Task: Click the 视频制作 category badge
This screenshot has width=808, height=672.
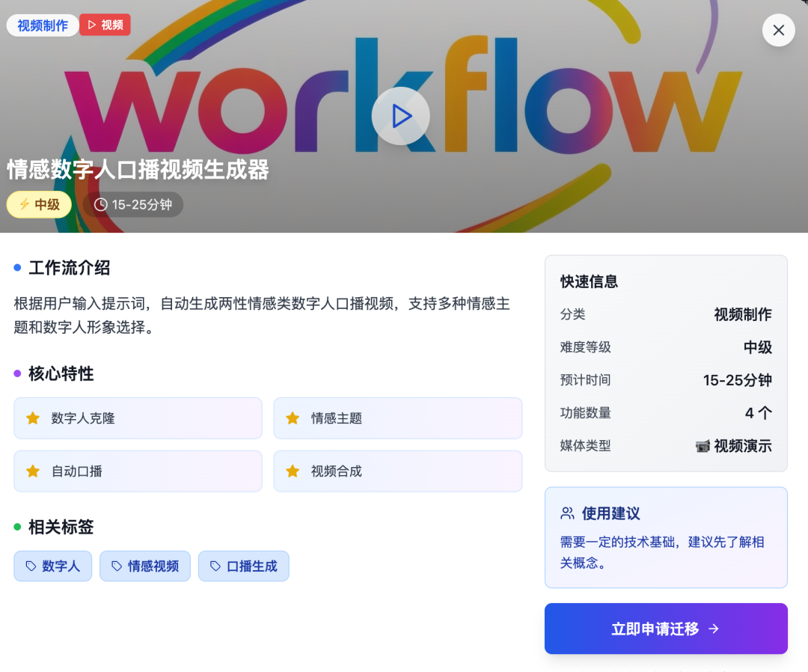Action: [43, 25]
